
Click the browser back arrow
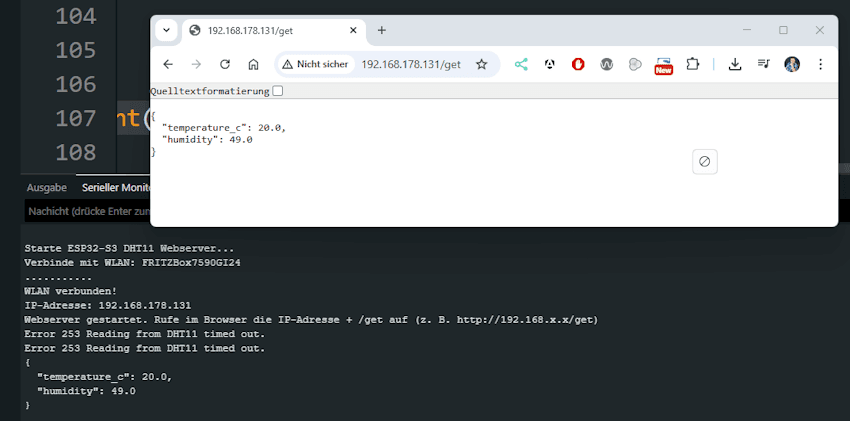point(168,64)
